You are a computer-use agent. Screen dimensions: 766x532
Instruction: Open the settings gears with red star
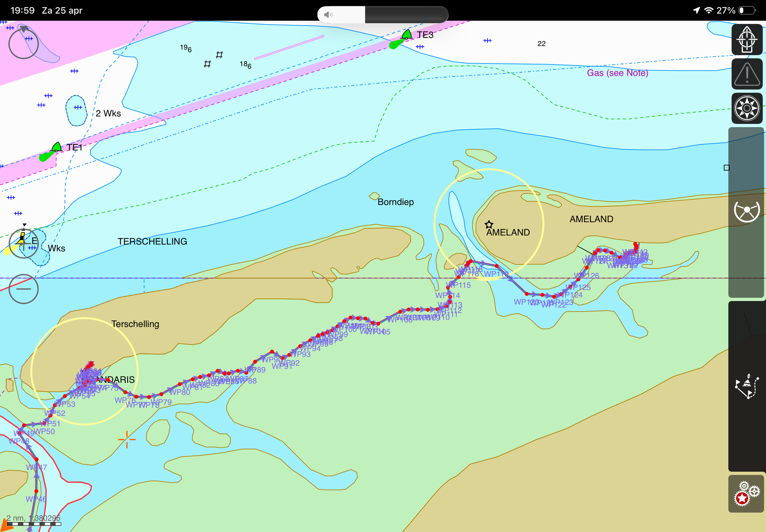746,493
